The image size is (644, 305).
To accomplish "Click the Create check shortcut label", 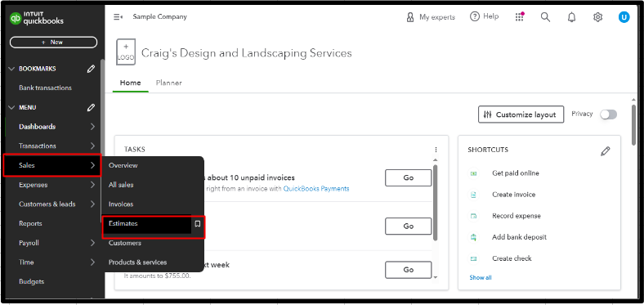I will coord(512,258).
